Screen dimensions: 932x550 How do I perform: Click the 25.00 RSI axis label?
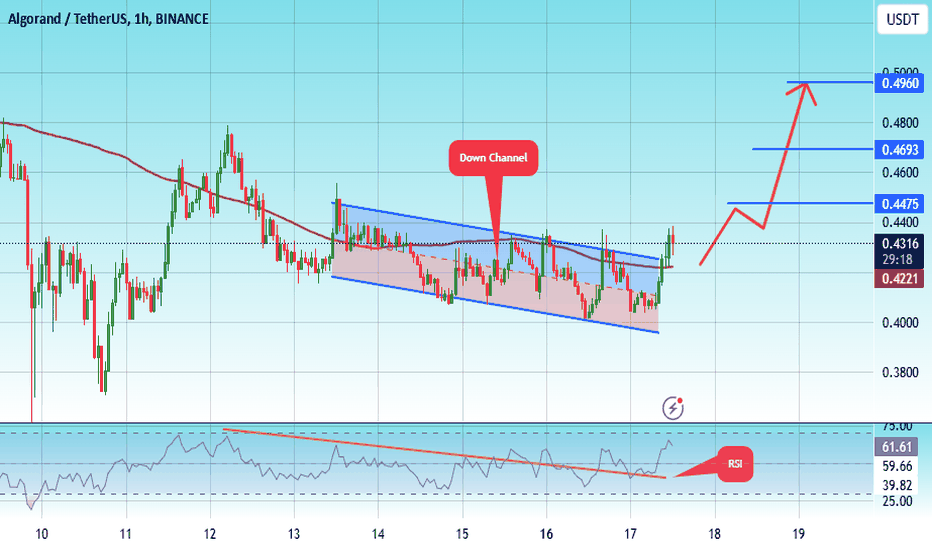pyautogui.click(x=897, y=501)
